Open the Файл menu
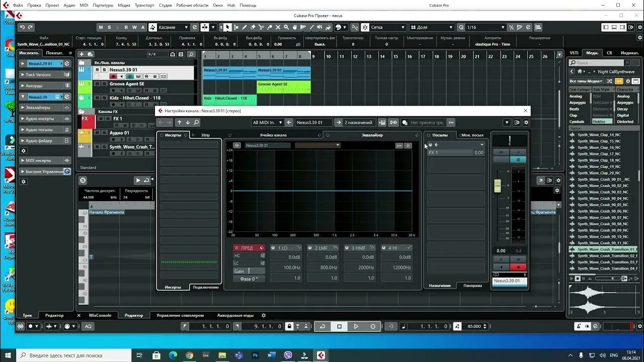Viewport: 644px width, 362px height. click(18, 5)
